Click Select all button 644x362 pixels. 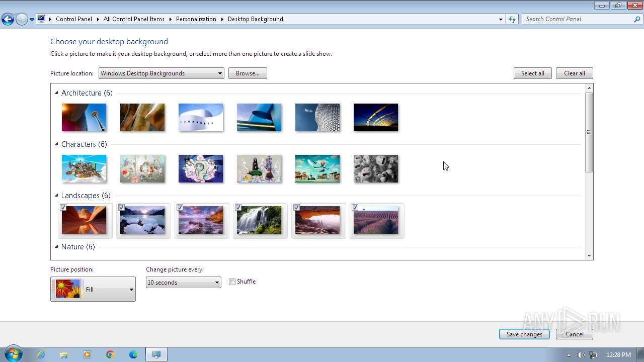click(x=533, y=73)
